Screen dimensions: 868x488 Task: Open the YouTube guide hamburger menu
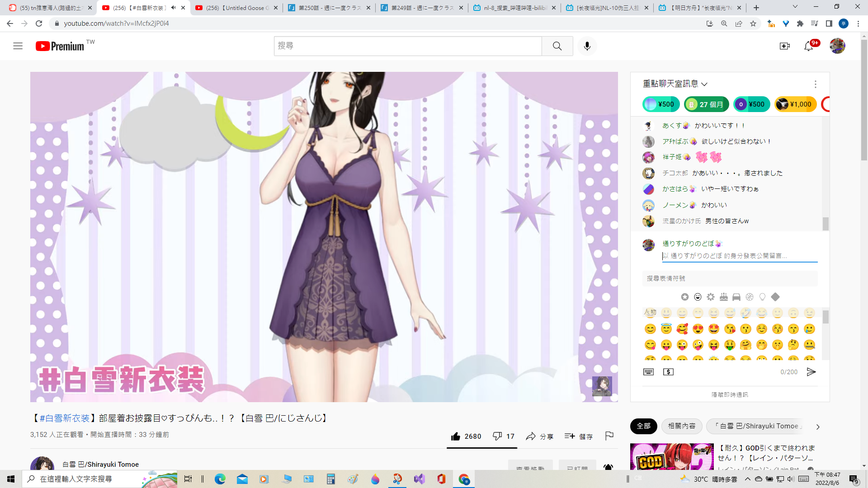18,46
